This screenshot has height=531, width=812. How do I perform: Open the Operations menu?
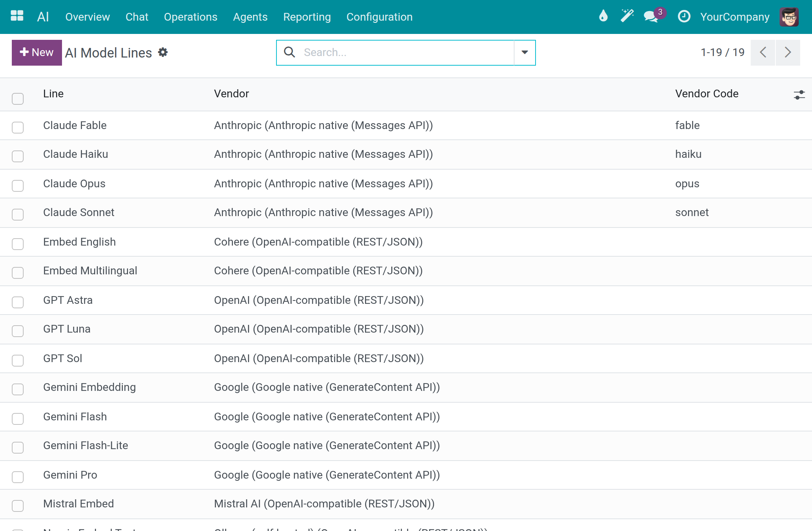click(191, 17)
